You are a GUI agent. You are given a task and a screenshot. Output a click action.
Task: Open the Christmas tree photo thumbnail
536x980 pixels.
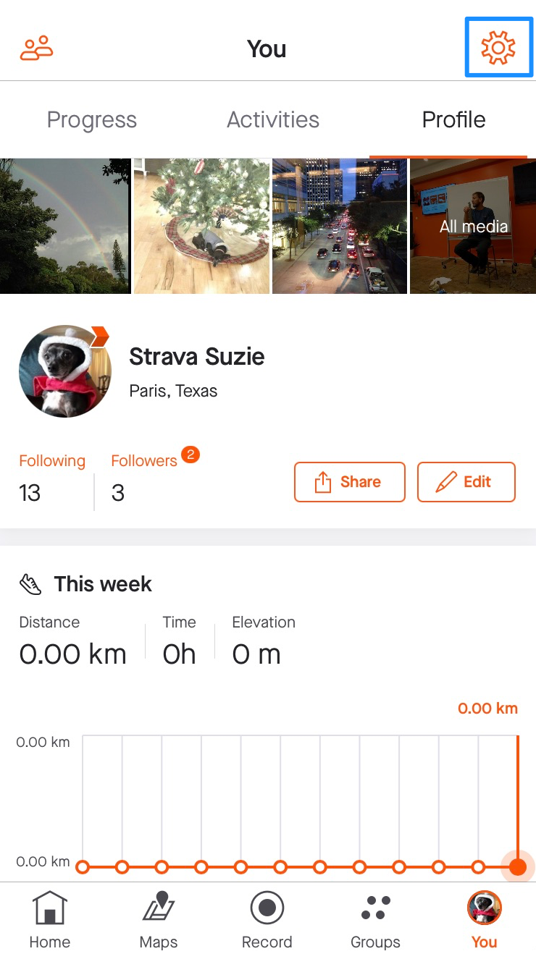pyautogui.click(x=201, y=226)
